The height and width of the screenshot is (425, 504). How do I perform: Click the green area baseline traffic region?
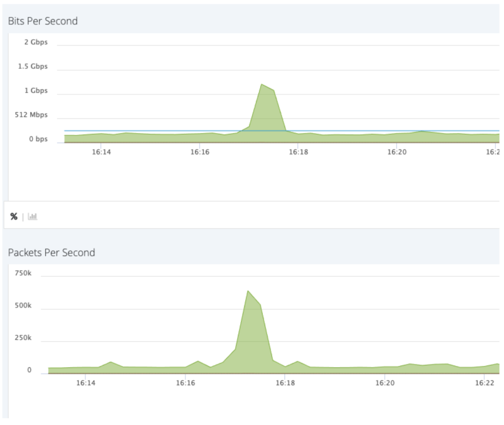pyautogui.click(x=148, y=136)
